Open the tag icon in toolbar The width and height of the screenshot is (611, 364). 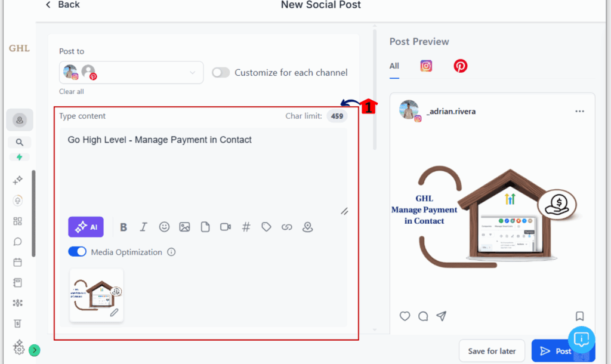[266, 227]
